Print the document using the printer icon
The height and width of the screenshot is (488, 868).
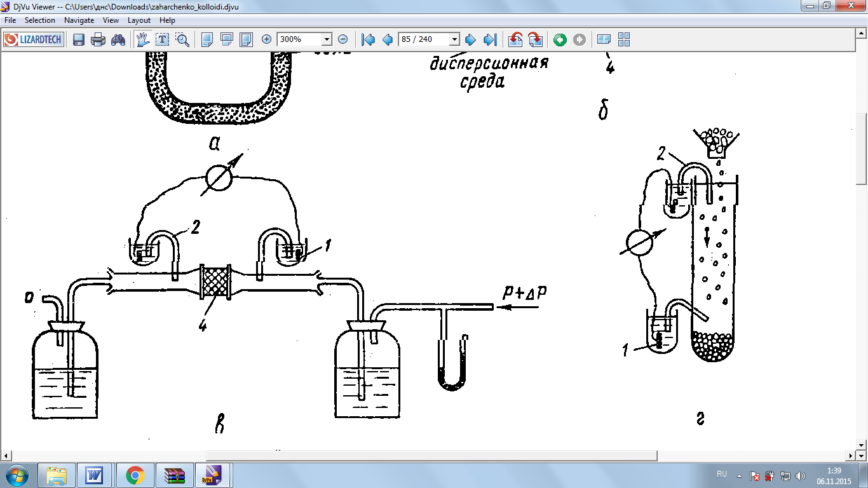click(98, 40)
